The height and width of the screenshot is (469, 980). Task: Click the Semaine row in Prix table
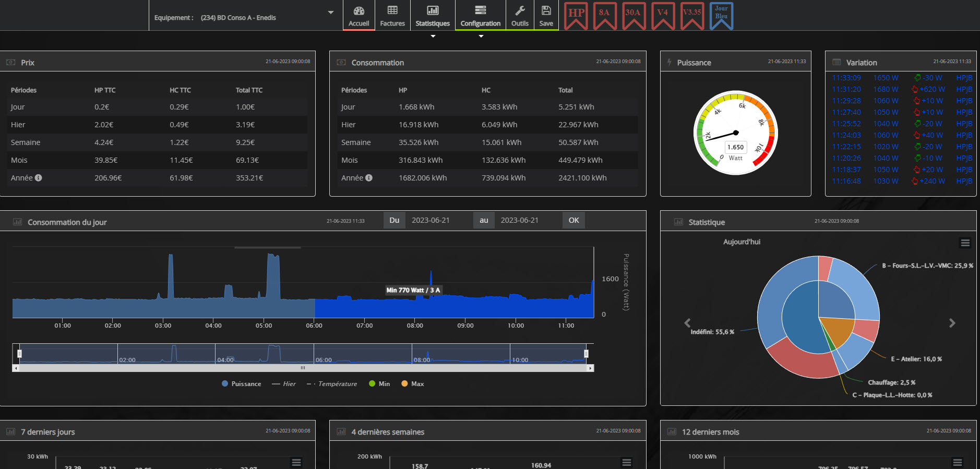[x=158, y=142]
